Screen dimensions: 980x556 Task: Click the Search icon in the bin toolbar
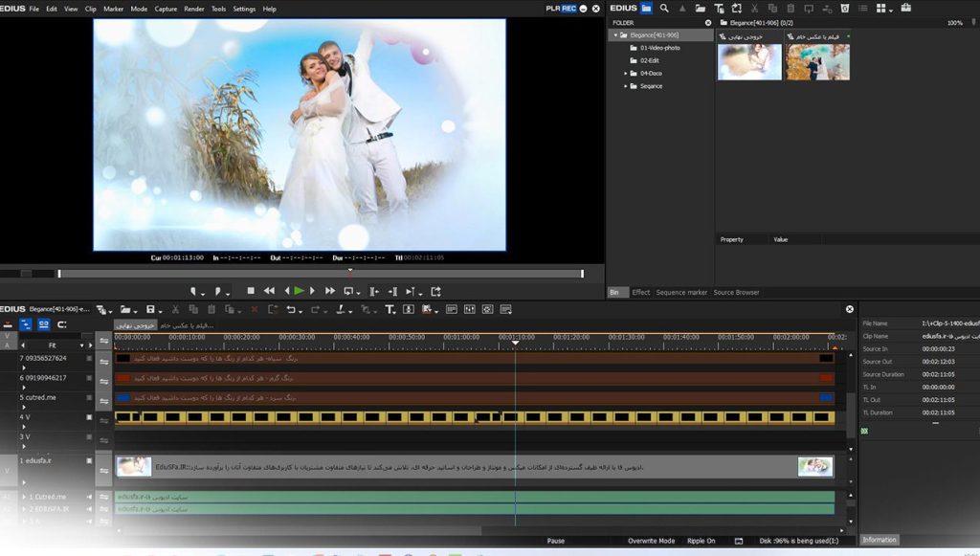point(664,8)
